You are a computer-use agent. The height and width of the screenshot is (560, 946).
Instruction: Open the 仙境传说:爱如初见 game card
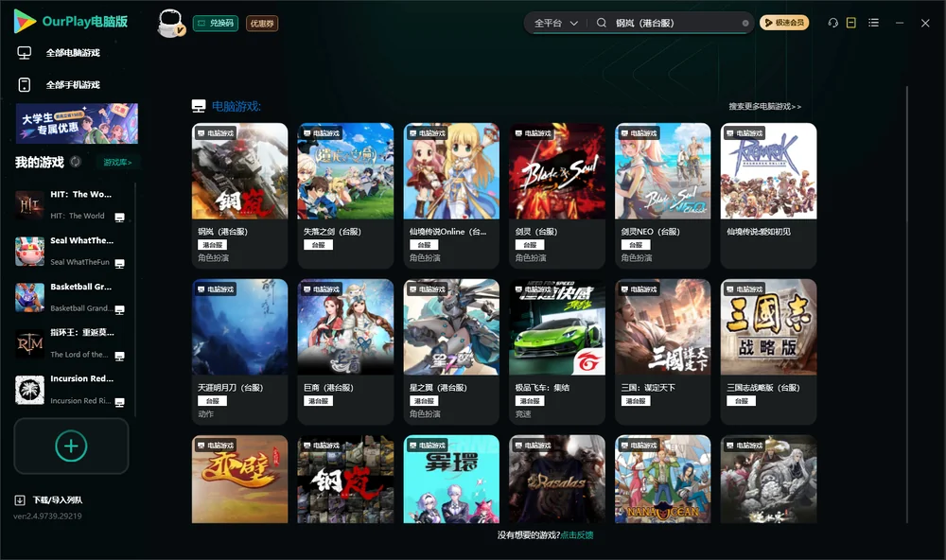point(768,195)
